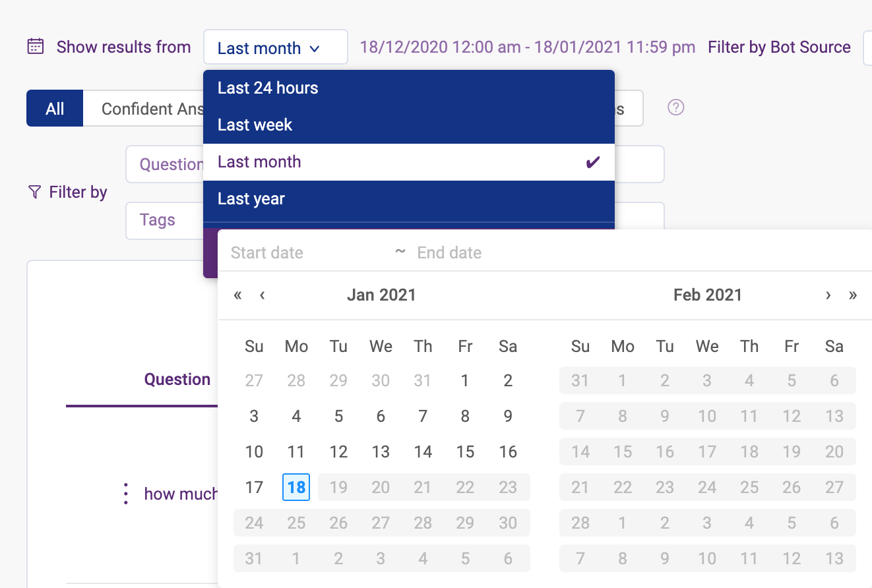Pick January 10 in calendar
The width and height of the screenshot is (872, 588).
tap(254, 452)
